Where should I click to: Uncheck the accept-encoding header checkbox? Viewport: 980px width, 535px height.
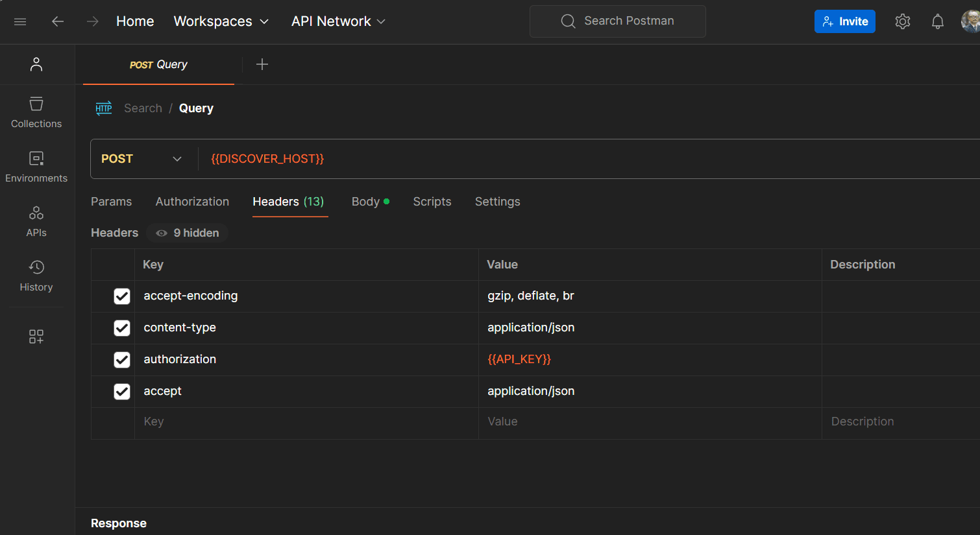pyautogui.click(x=122, y=296)
